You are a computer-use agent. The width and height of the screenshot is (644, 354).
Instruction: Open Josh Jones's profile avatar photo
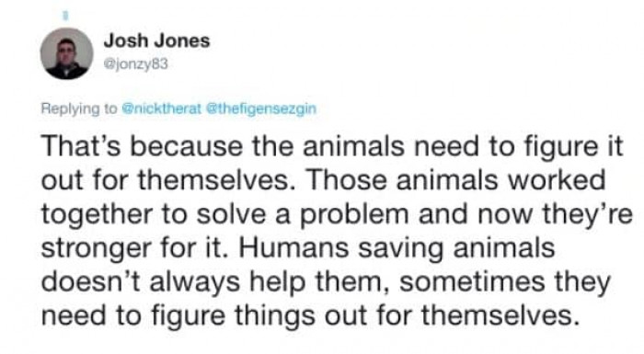click(66, 54)
